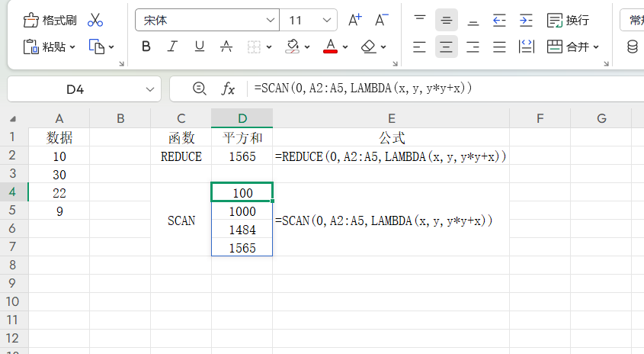Expand the font size dropdown showing 11
644x354 pixels.
pyautogui.click(x=328, y=20)
